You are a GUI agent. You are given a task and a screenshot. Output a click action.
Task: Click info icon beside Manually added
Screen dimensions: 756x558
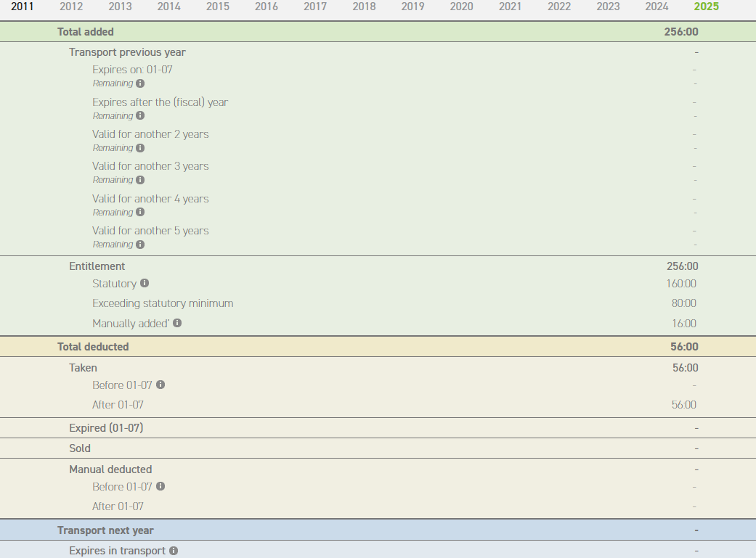[x=177, y=323]
